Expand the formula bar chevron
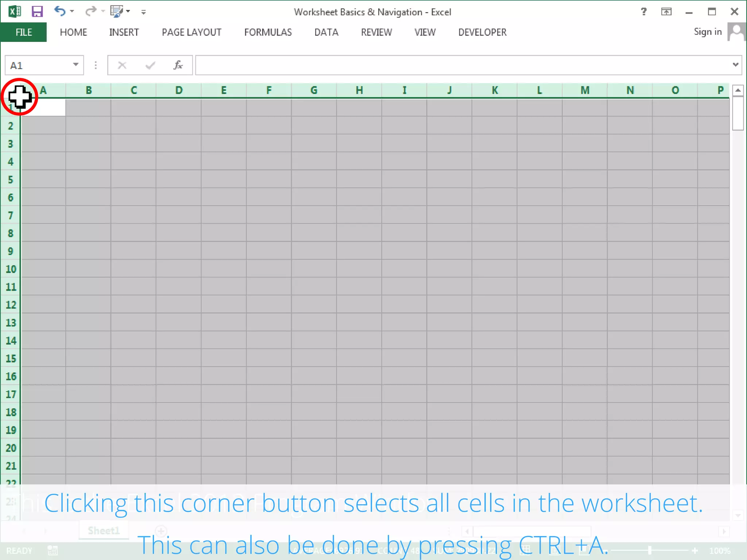747x560 pixels. click(x=736, y=65)
